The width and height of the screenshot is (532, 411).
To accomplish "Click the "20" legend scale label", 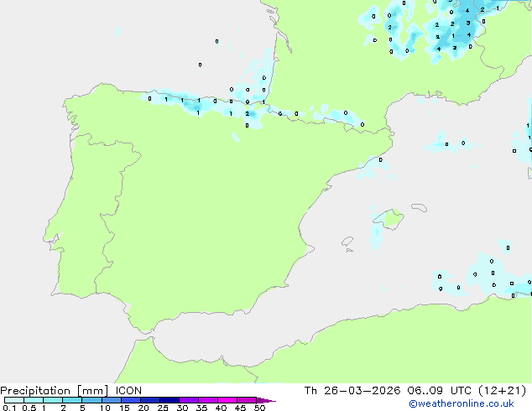I will (143, 408).
